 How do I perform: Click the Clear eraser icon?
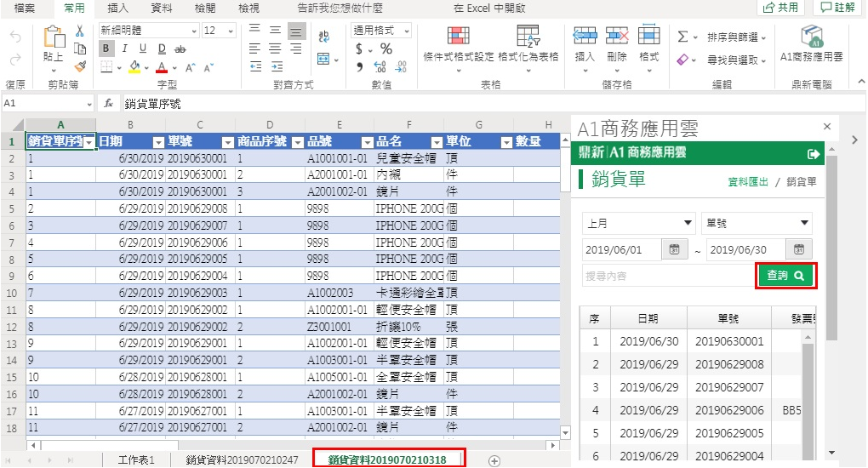pos(682,59)
